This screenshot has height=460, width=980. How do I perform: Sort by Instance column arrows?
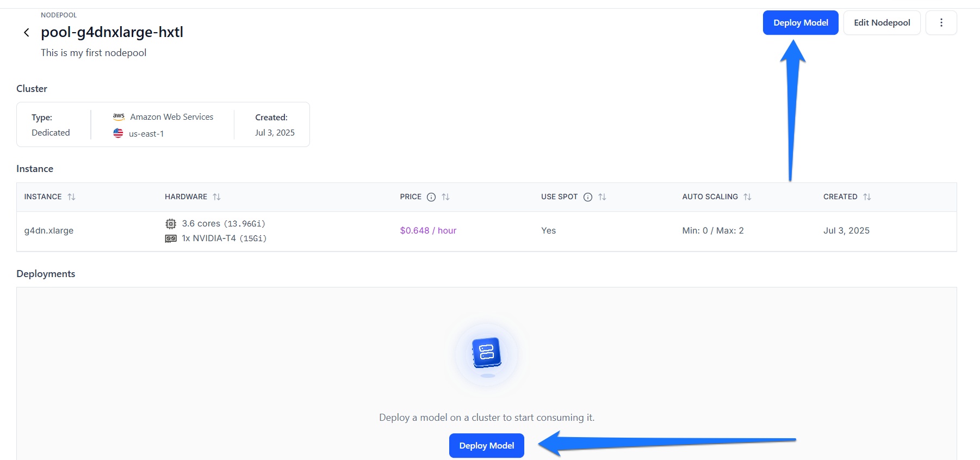[71, 197]
